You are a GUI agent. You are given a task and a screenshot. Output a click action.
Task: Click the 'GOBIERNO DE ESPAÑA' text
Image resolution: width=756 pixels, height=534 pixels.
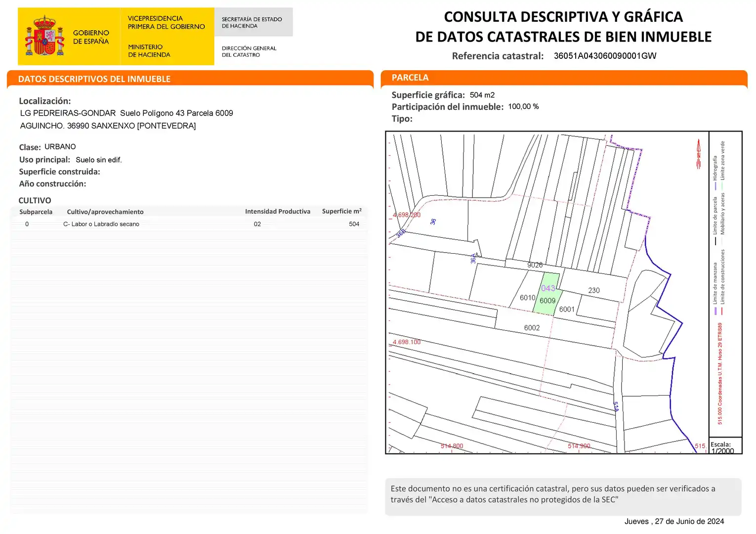(x=91, y=37)
